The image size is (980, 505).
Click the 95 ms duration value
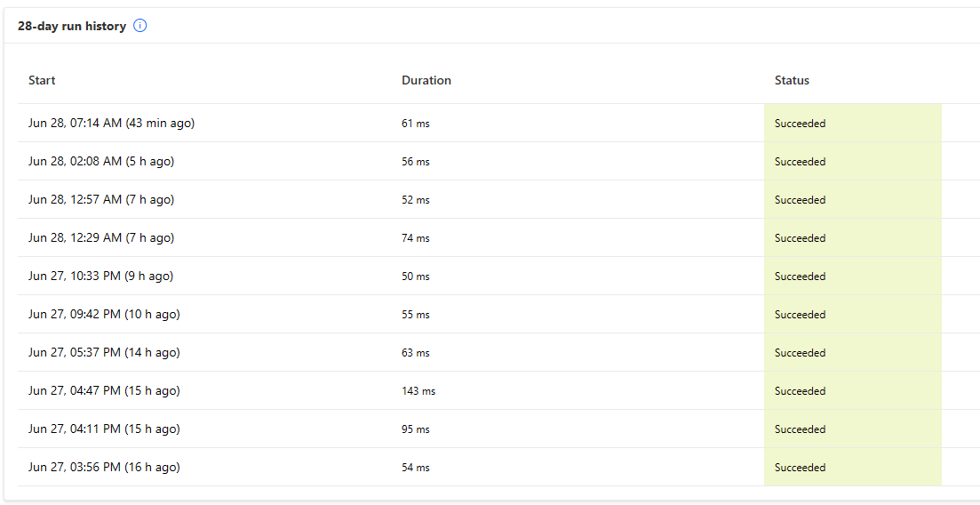[416, 429]
